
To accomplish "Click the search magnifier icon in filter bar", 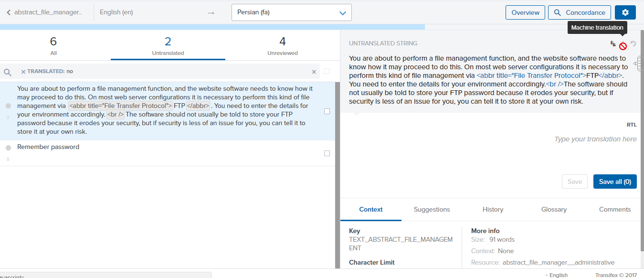I will coord(8,72).
